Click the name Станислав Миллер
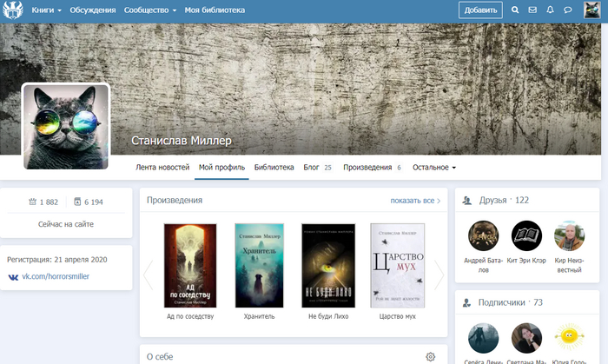 [x=182, y=141]
